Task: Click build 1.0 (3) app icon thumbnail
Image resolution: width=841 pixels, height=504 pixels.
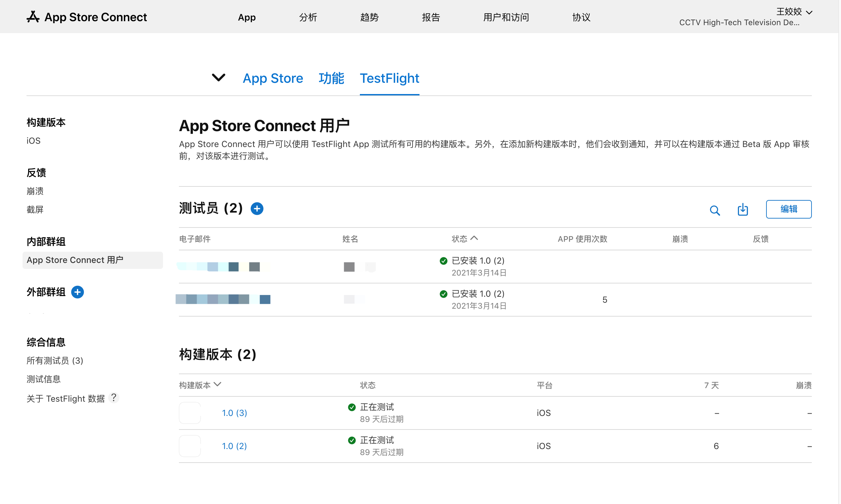Action: (190, 413)
